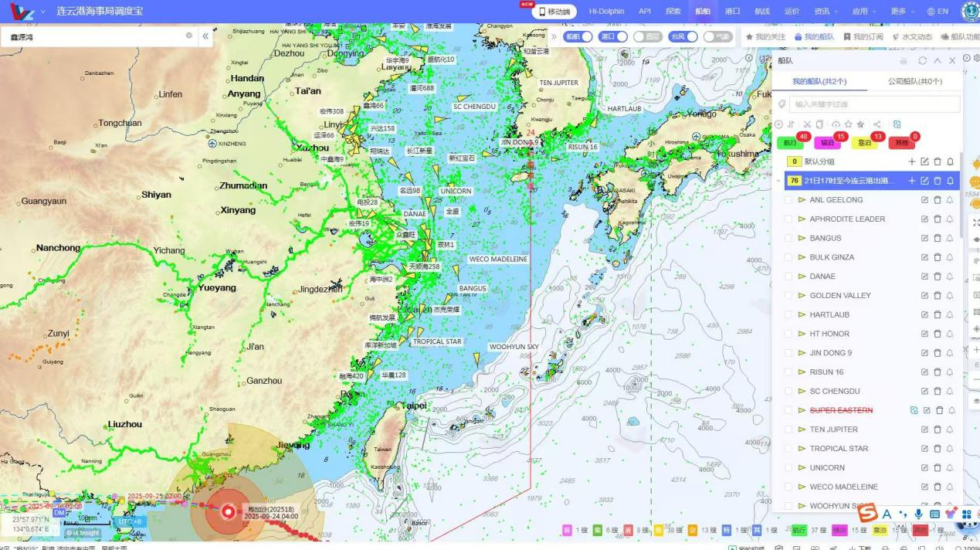Image resolution: width=980 pixels, height=550 pixels.
Task: Select WECO MADELEINE in fleet list
Action: pos(843,487)
